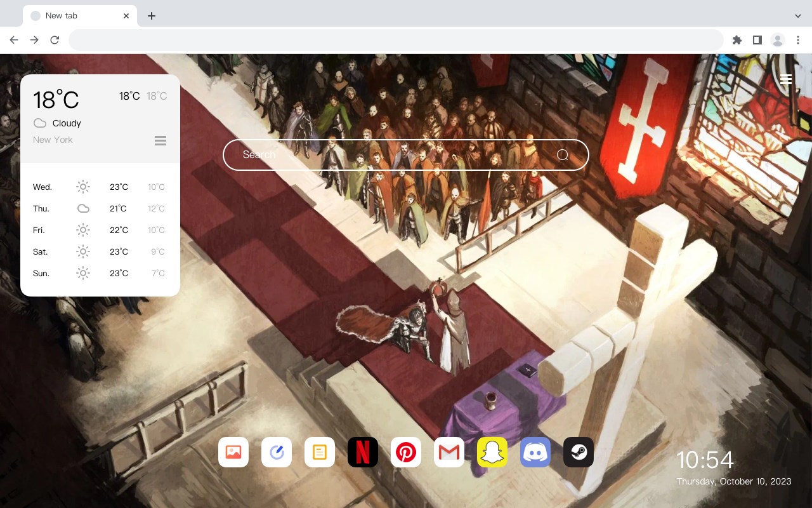Launch the Pinterest shortcut
The width and height of the screenshot is (812, 508).
click(406, 452)
